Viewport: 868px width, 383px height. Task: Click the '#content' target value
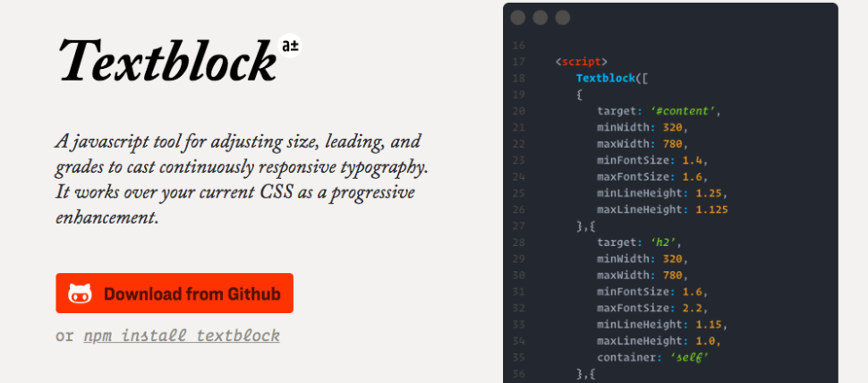click(684, 111)
